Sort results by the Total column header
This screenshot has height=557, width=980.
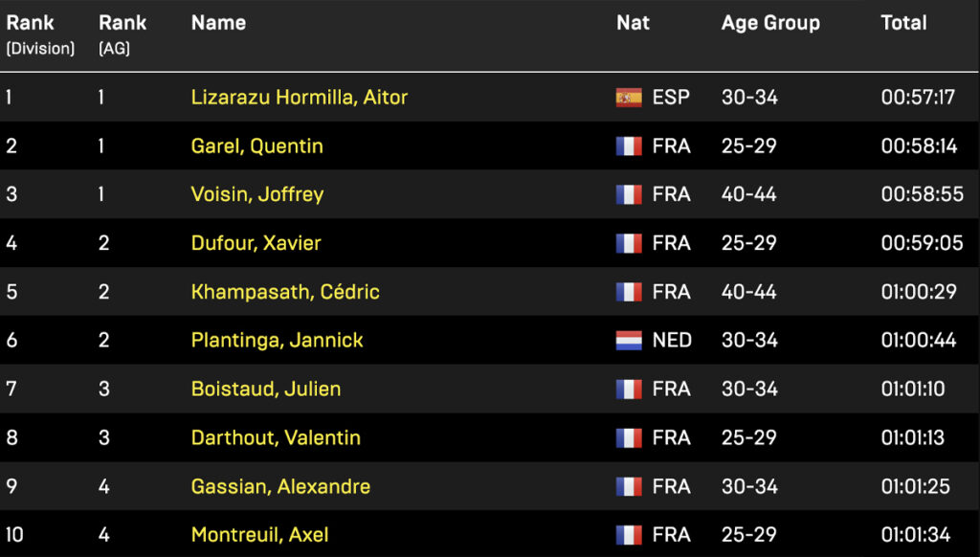pyautogui.click(x=903, y=23)
